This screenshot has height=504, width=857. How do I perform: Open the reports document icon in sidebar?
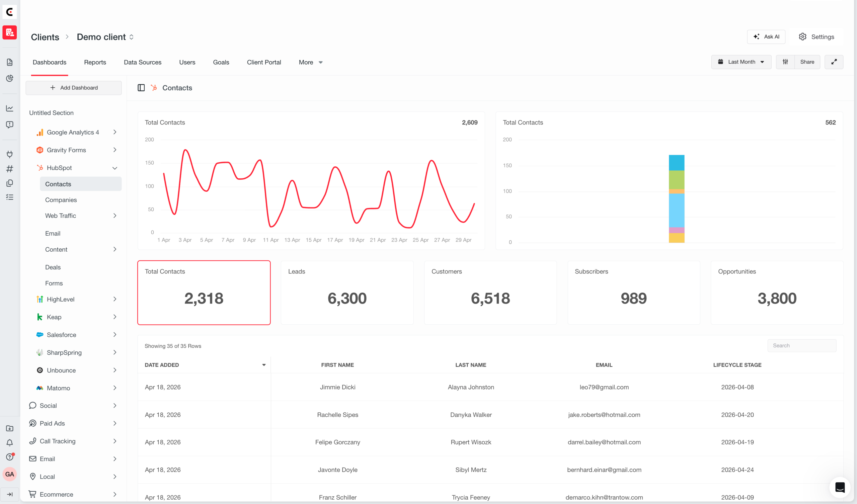tap(9, 62)
